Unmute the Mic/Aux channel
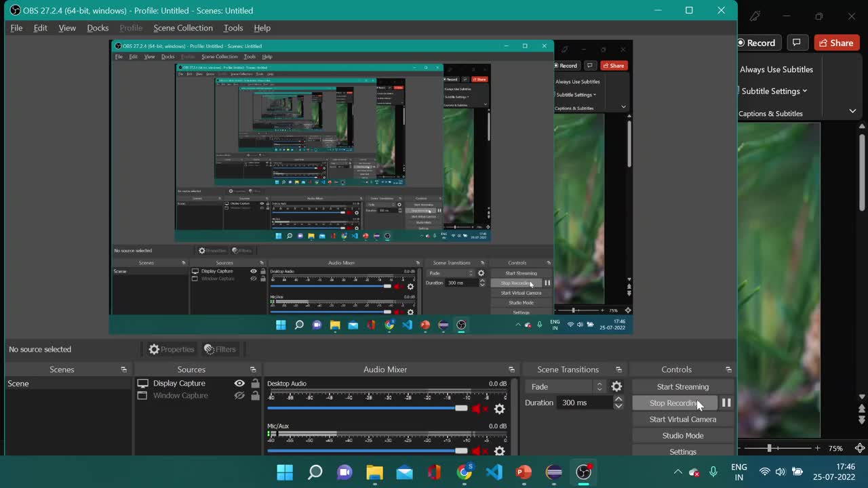Screen dimensions: 868x488 [479, 451]
